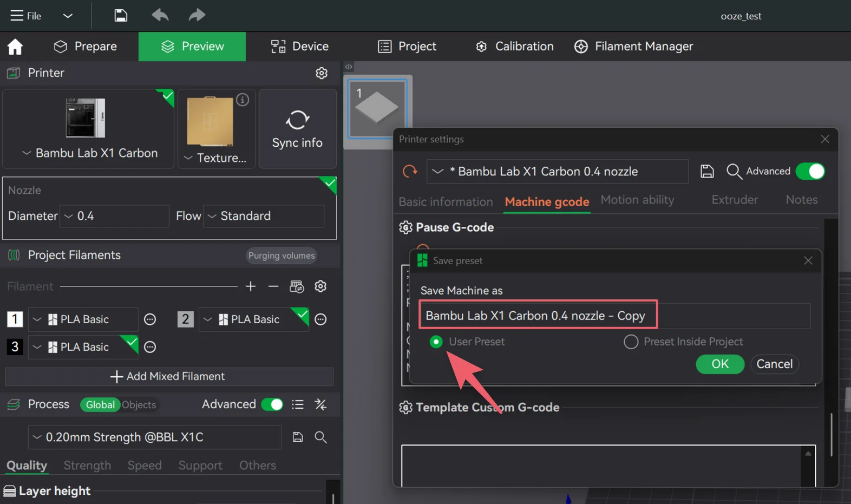
Task: Open the Project tab
Action: click(407, 47)
